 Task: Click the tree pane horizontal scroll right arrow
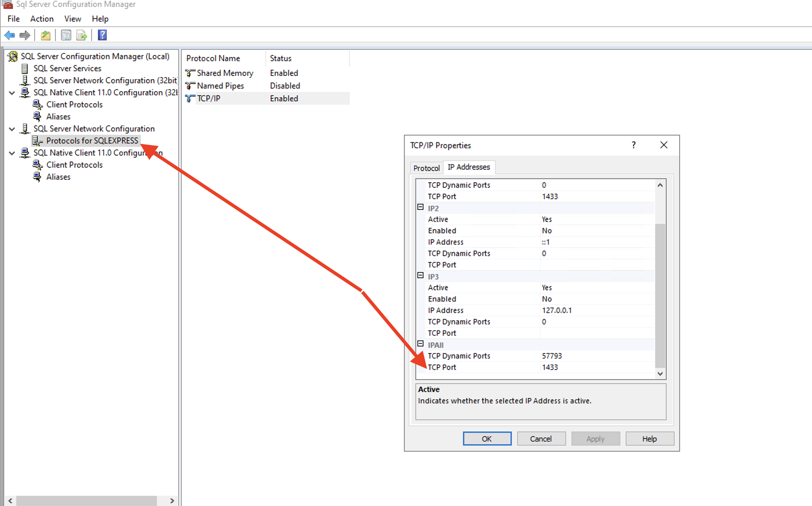(172, 501)
